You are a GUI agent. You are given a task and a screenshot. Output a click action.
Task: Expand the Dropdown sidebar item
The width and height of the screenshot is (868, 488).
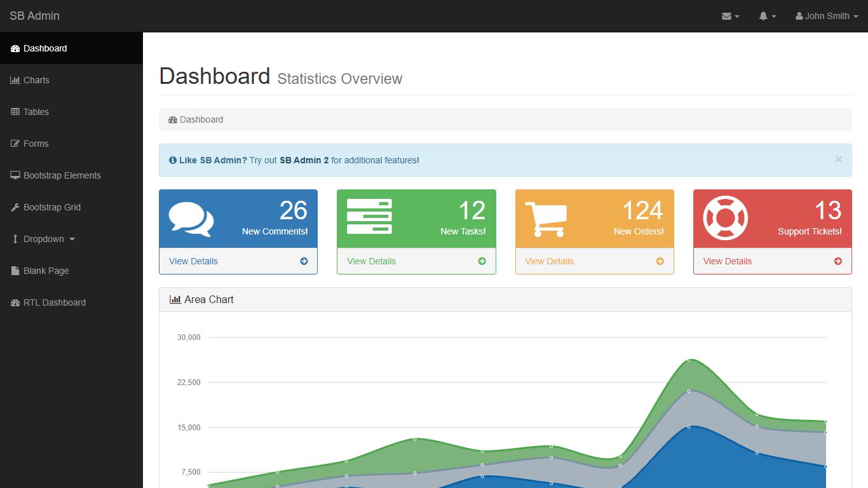(43, 239)
